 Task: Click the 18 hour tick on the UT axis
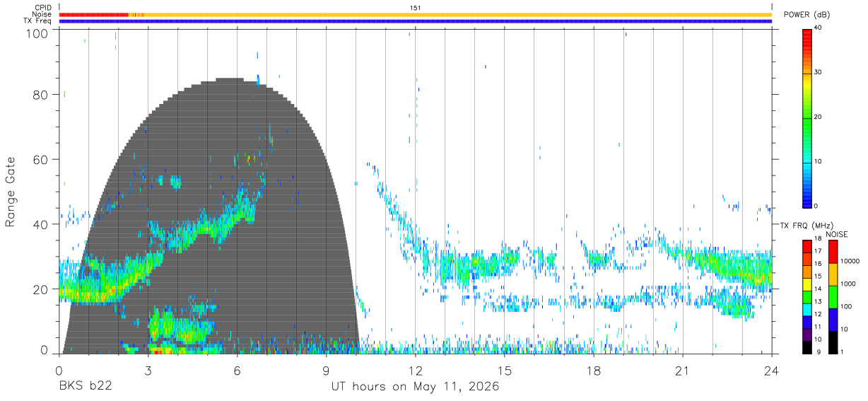click(593, 370)
